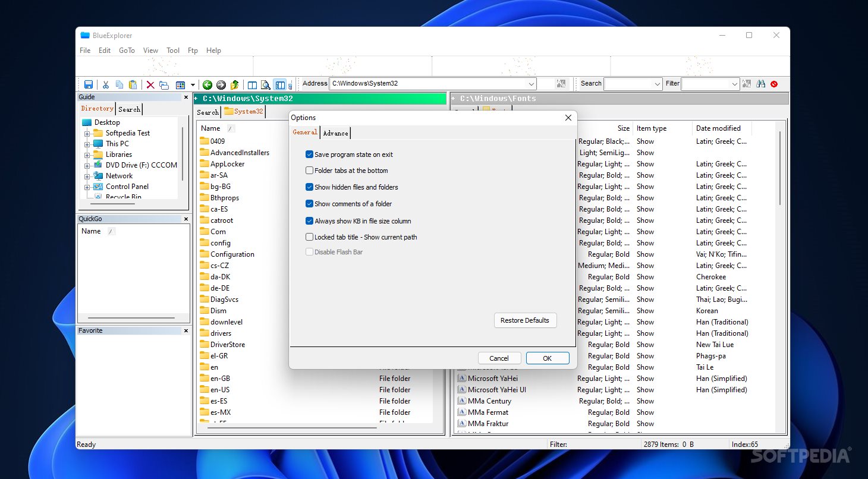Select the General tab in Options
868x479 pixels.
305,133
